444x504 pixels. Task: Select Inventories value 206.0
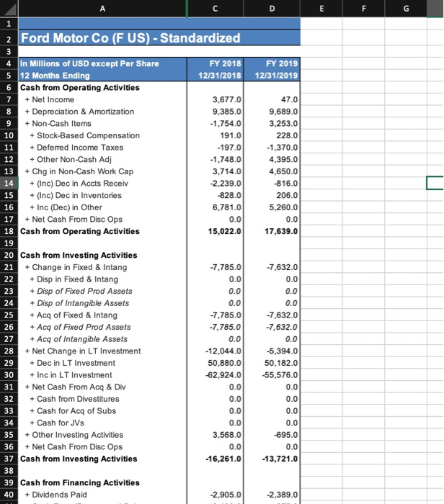pyautogui.click(x=272, y=195)
